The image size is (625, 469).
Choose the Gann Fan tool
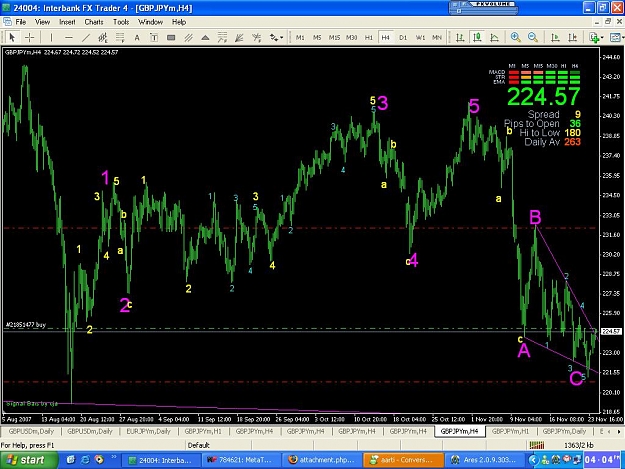point(240,37)
